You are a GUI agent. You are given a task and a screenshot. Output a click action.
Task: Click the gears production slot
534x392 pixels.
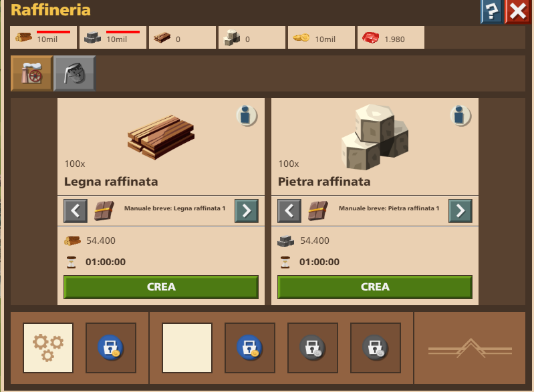48,348
